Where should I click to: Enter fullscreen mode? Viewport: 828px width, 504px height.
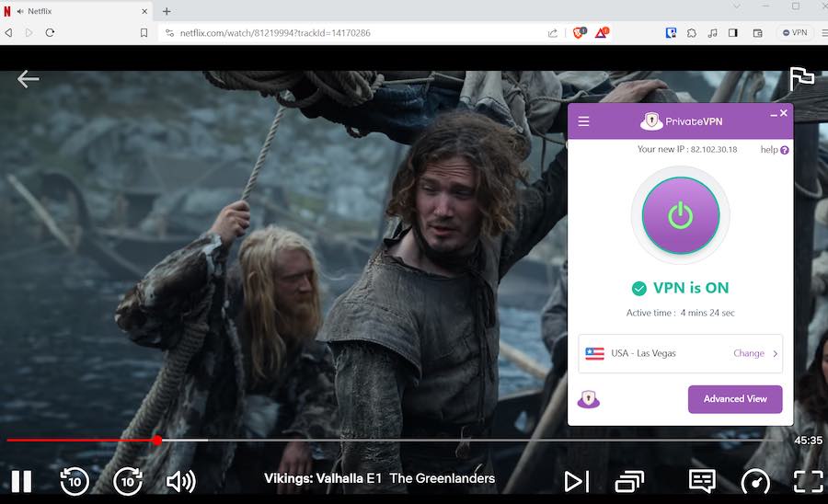coord(809,481)
